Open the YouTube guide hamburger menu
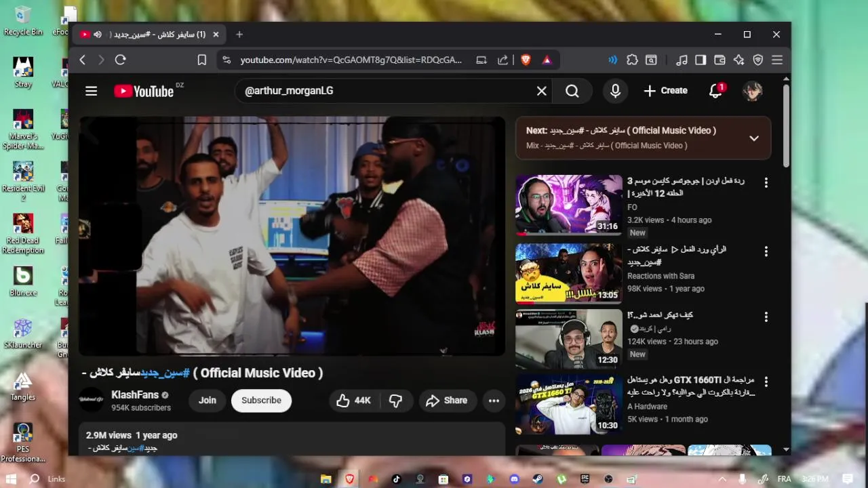Screen dimensions: 868x488 coord(91,91)
